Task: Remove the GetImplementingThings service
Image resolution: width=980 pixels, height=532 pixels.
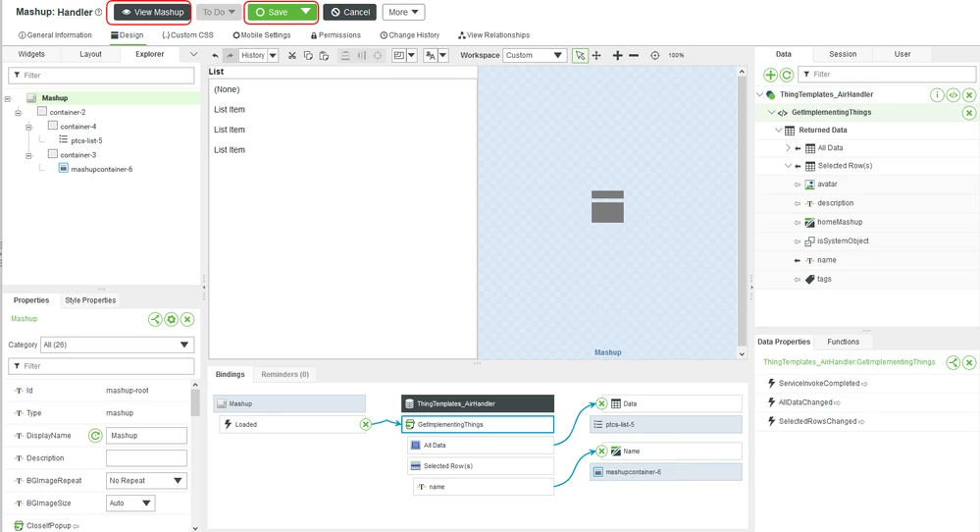Action: tap(969, 113)
